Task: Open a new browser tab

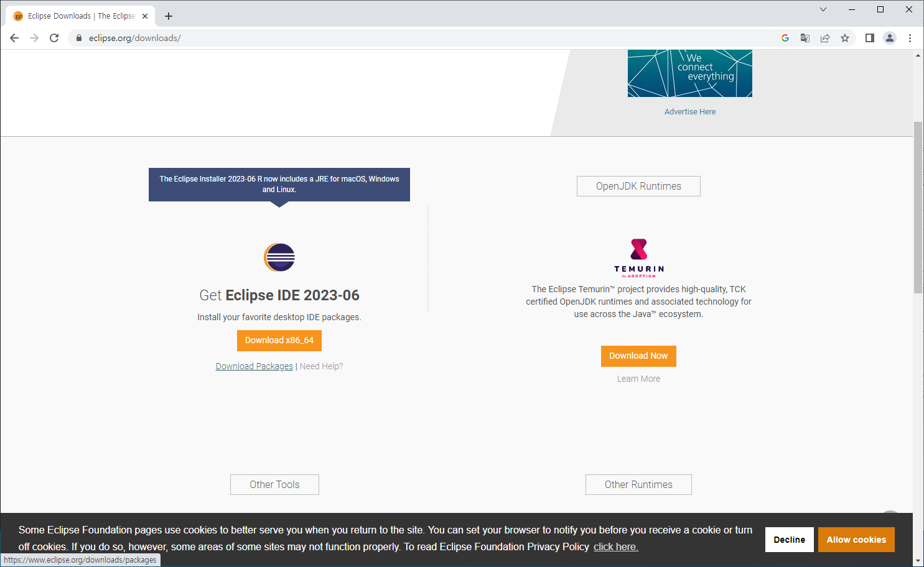Action: point(169,16)
